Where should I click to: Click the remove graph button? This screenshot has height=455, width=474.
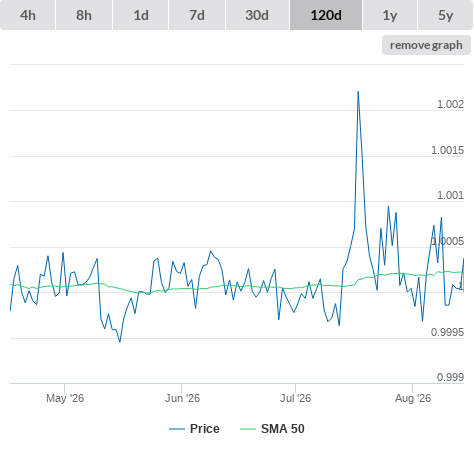click(x=426, y=45)
